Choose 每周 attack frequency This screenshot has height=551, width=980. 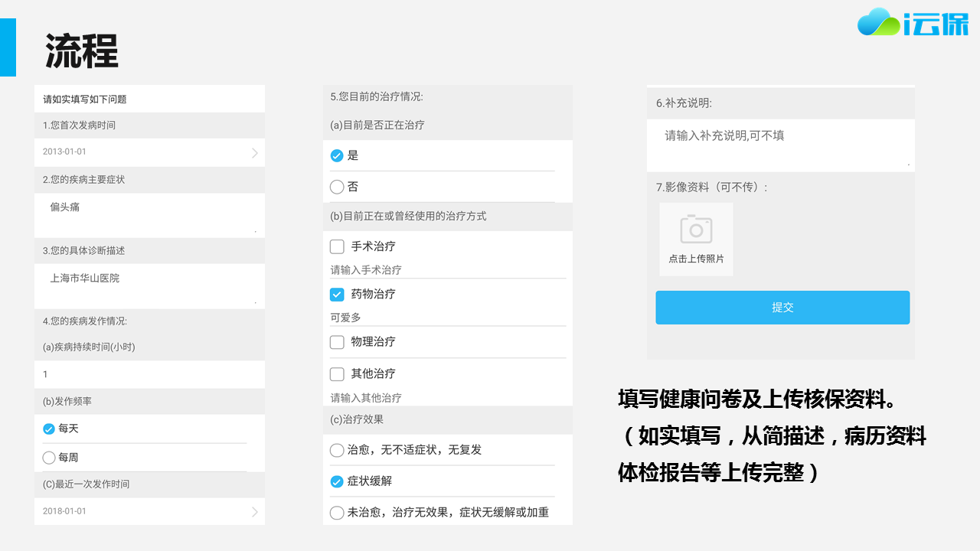pos(49,458)
